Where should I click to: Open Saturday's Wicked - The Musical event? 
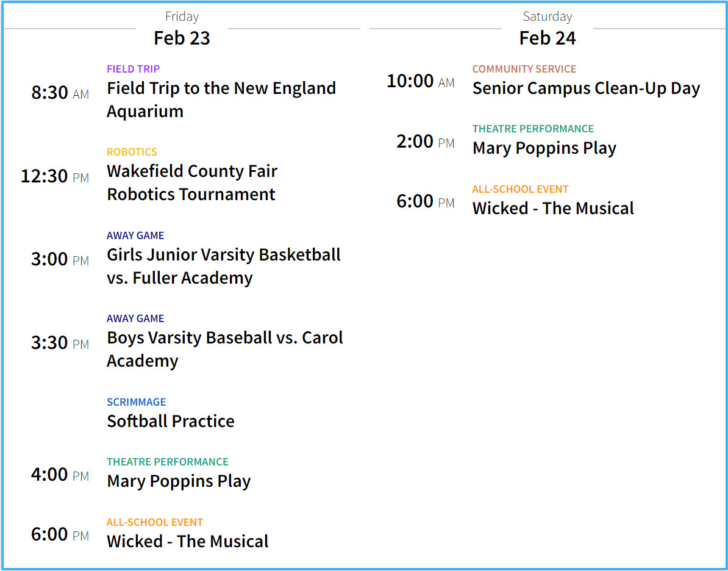point(553,208)
